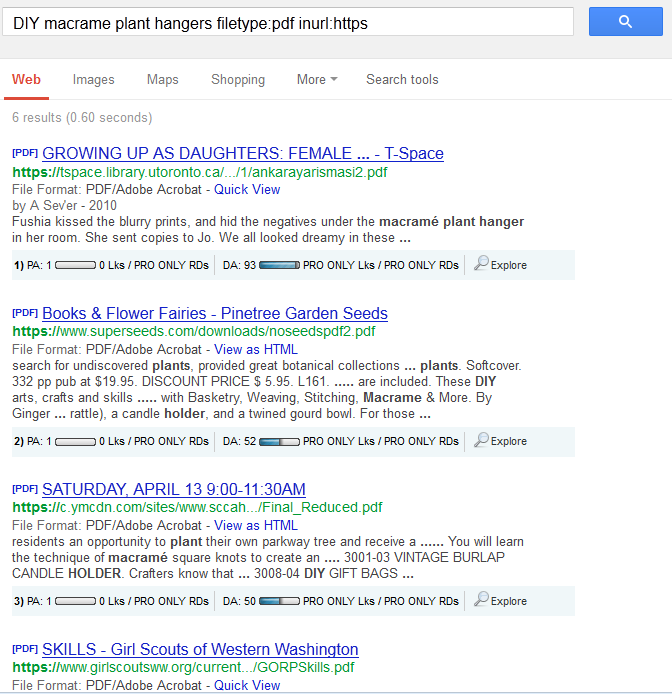The width and height of the screenshot is (672, 694).
Task: Switch to the Images tab
Action: (x=93, y=80)
